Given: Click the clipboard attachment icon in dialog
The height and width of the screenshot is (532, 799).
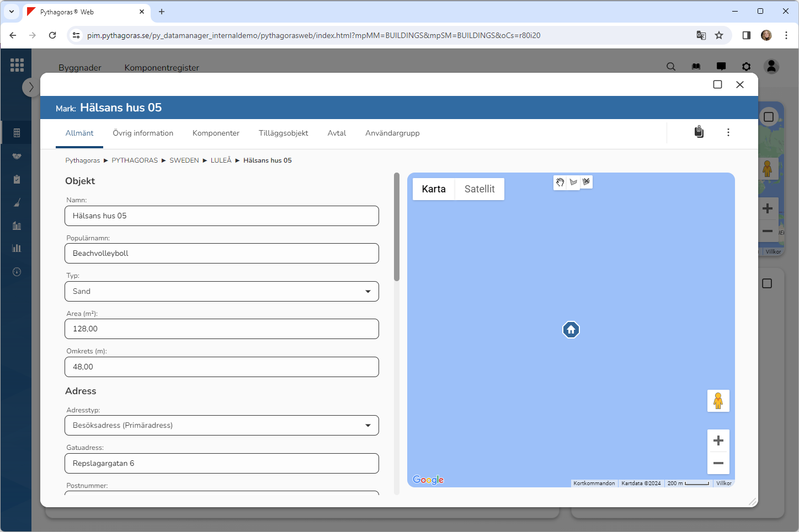Looking at the screenshot, I should click(699, 132).
